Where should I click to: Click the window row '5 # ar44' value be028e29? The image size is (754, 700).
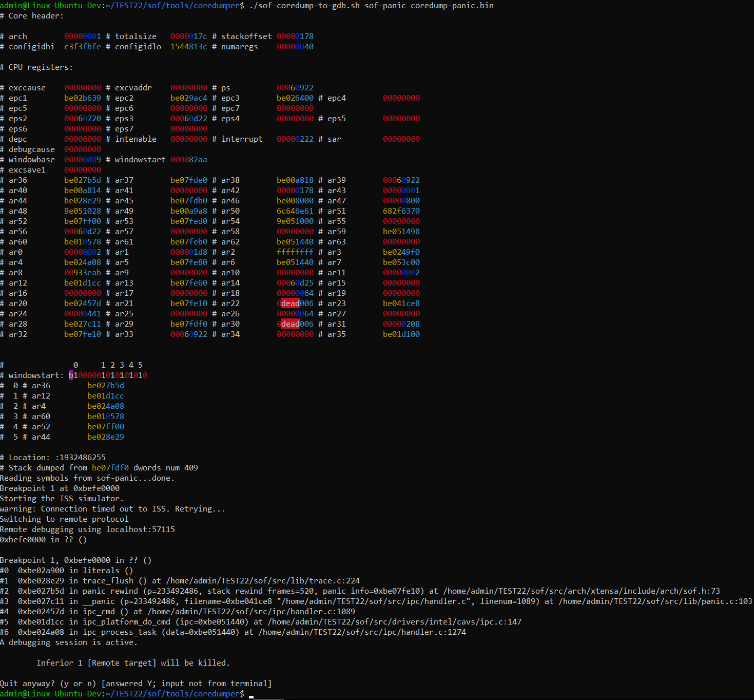click(x=106, y=437)
